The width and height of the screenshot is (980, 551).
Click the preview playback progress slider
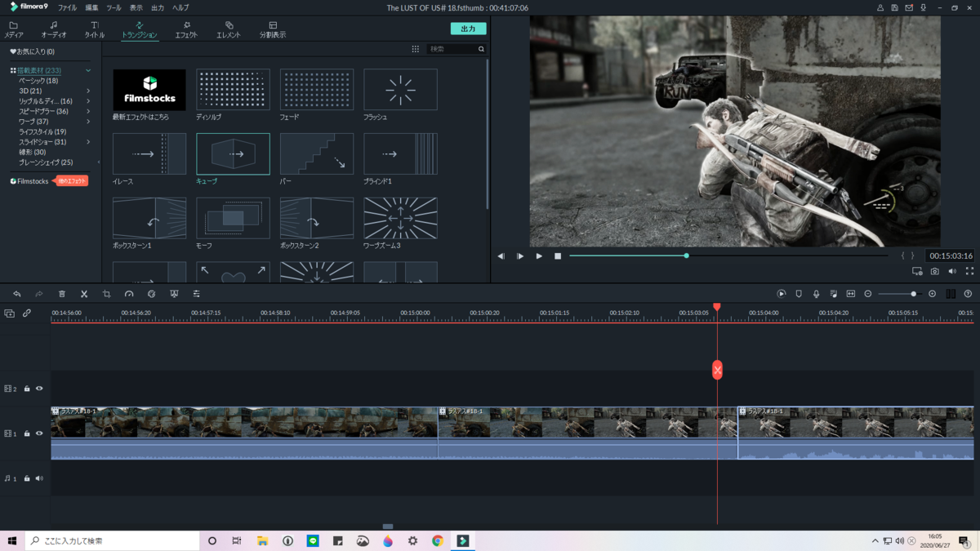[728, 256]
